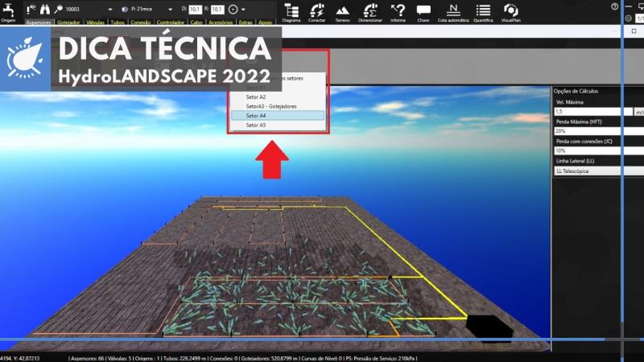Switch to the Extras tab
Screen dimensions: 644x362
(x=246, y=23)
